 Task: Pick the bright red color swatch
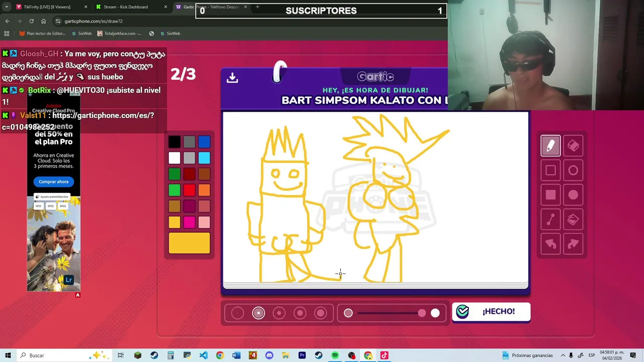click(x=189, y=191)
